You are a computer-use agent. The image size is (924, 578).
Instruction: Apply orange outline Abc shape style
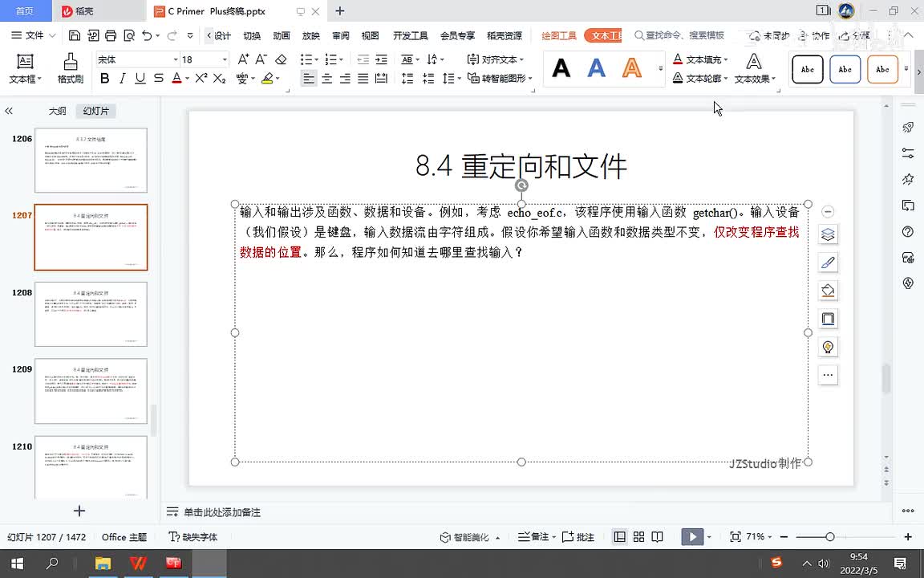[x=882, y=69]
